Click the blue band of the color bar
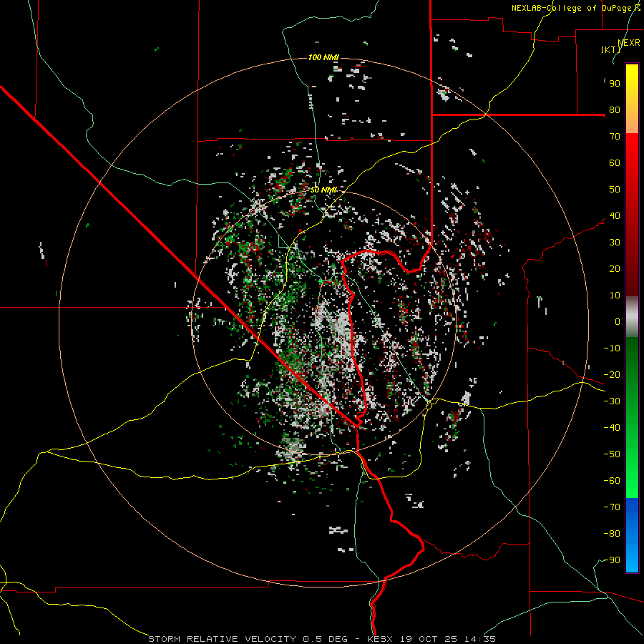644x644 pixels. coord(632,534)
